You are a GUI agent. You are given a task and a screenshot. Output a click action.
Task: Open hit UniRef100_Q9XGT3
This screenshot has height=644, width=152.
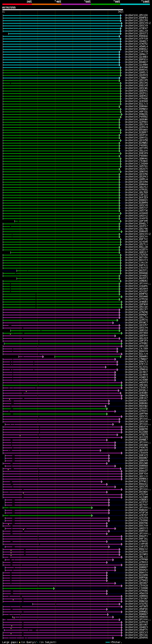pyautogui.click(x=136, y=33)
